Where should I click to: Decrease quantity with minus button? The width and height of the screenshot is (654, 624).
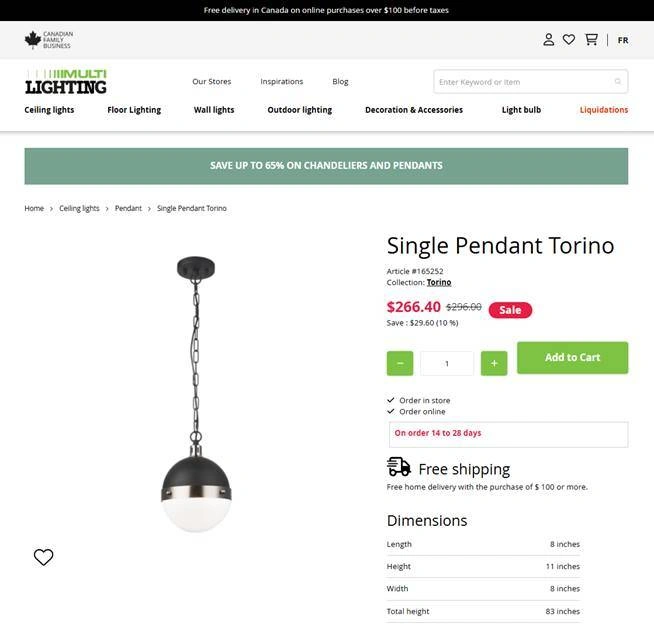(x=400, y=363)
